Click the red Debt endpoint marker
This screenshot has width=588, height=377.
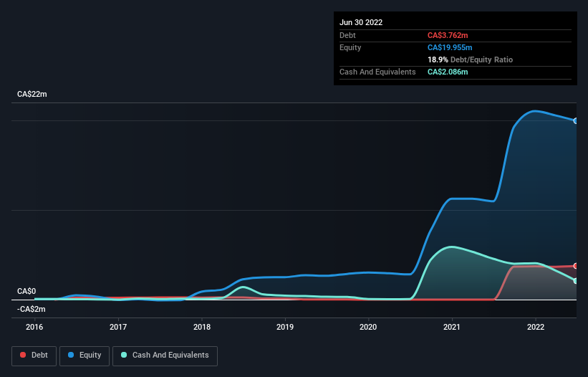coord(575,266)
